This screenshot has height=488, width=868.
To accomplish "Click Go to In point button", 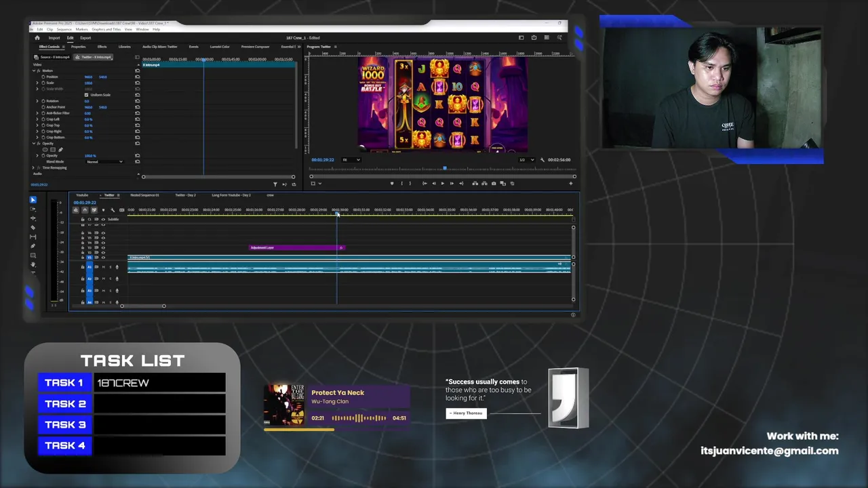I will click(425, 183).
